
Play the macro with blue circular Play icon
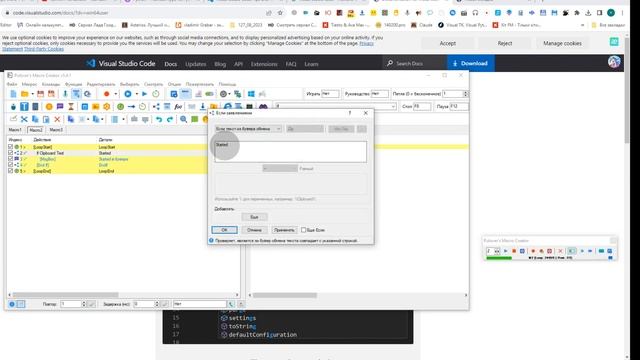click(128, 94)
